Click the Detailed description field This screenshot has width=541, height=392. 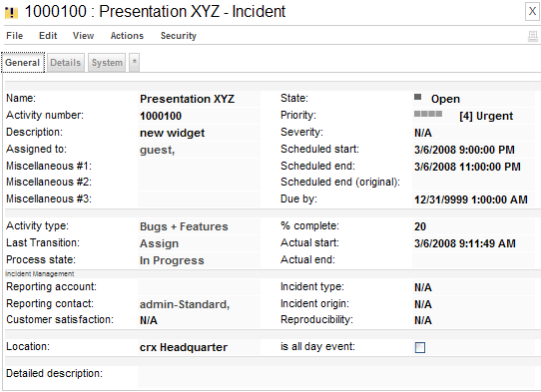pyautogui.click(x=336, y=377)
